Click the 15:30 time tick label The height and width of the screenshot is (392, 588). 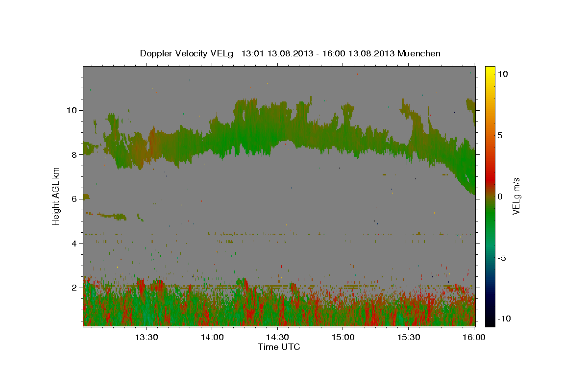tap(409, 338)
